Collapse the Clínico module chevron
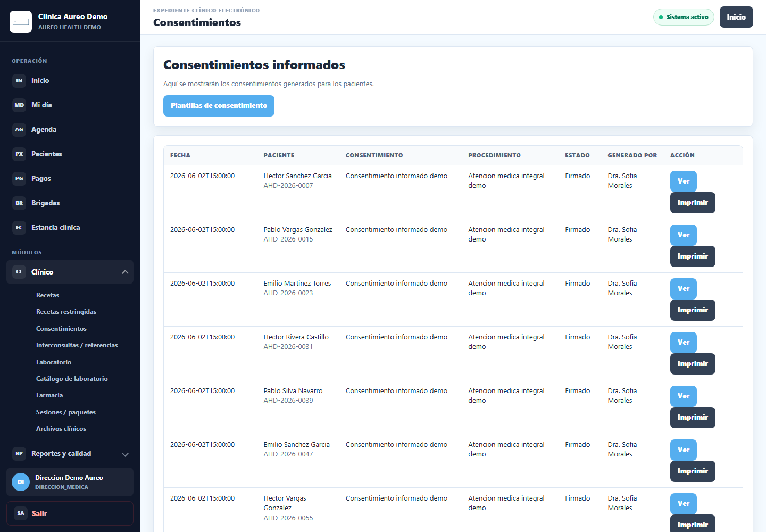Screen dimensions: 766x532 (x=125, y=272)
